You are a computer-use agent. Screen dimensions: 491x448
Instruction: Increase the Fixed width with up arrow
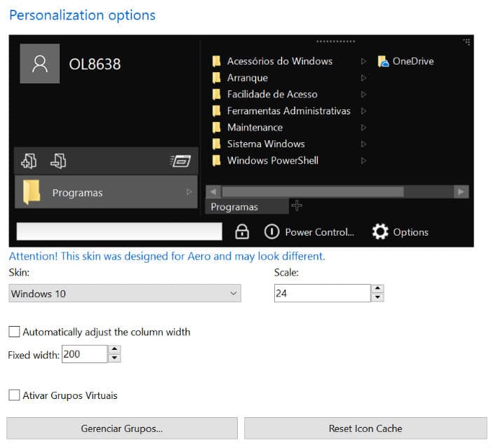tap(114, 349)
